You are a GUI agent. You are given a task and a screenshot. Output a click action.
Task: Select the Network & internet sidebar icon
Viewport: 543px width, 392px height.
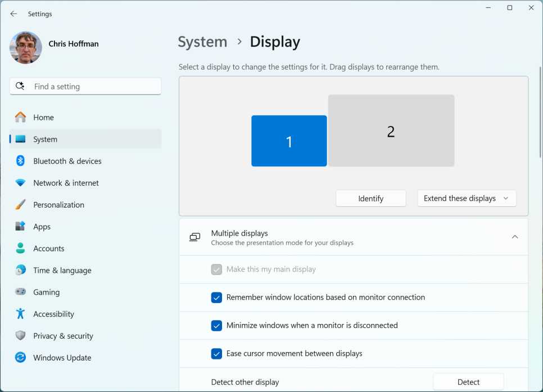point(20,183)
